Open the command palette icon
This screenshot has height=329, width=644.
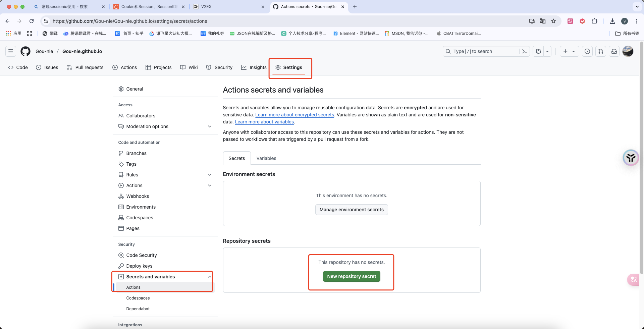point(525,51)
